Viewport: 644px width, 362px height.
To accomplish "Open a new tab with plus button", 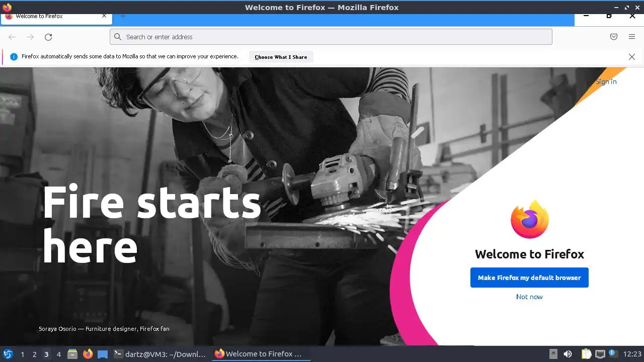I will pyautogui.click(x=123, y=17).
